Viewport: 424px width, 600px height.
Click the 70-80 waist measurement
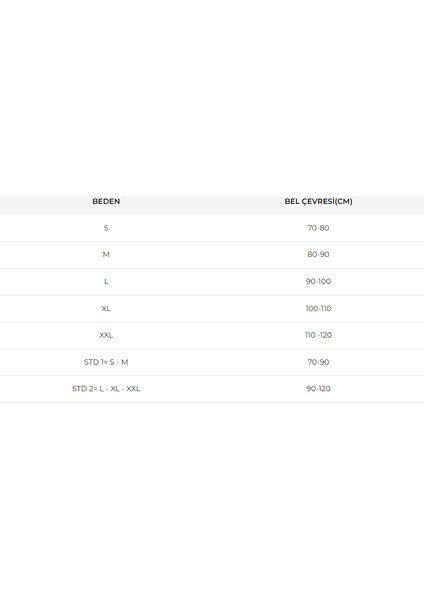click(x=318, y=228)
